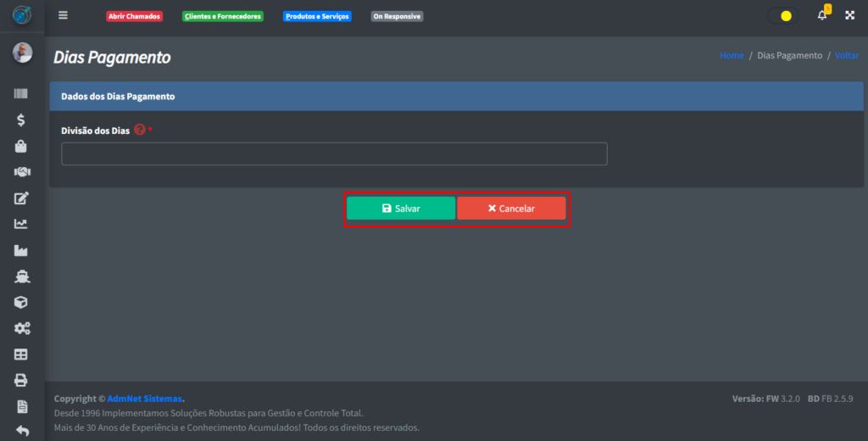Open the dollar sign finance menu
The height and width of the screenshot is (441, 868).
[21, 120]
